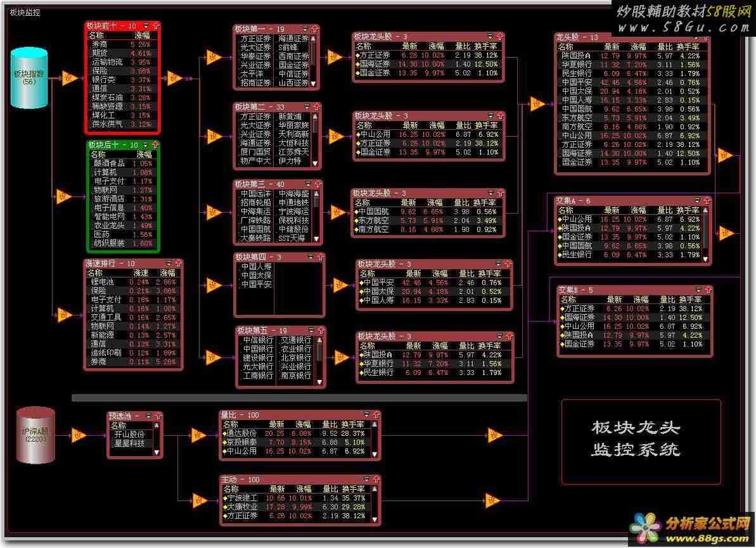The height and width of the screenshot is (548, 756).
Task: Open dropdown menu on 板块前十 title bar
Action: (146, 25)
